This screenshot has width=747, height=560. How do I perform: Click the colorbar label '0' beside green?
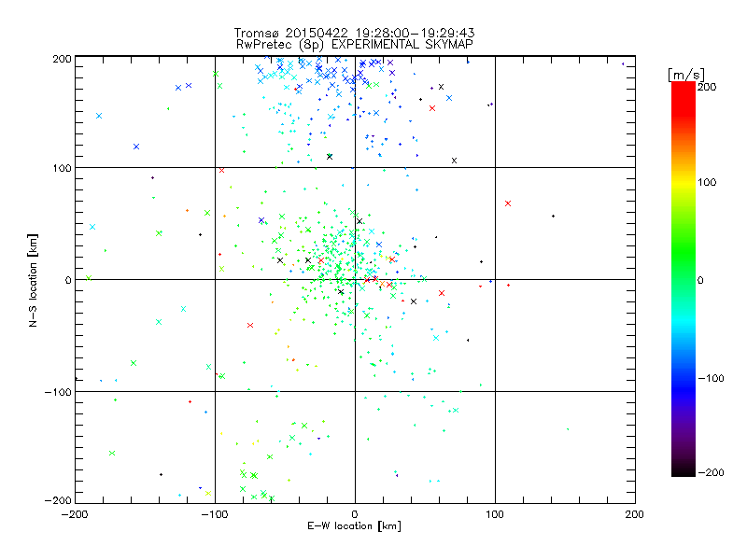coord(700,280)
